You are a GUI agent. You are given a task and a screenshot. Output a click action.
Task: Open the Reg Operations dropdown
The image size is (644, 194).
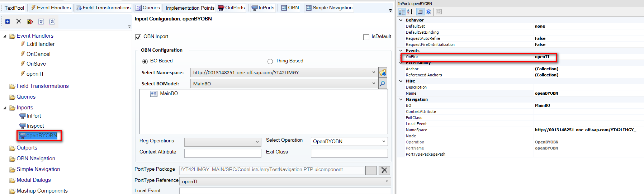click(257, 142)
